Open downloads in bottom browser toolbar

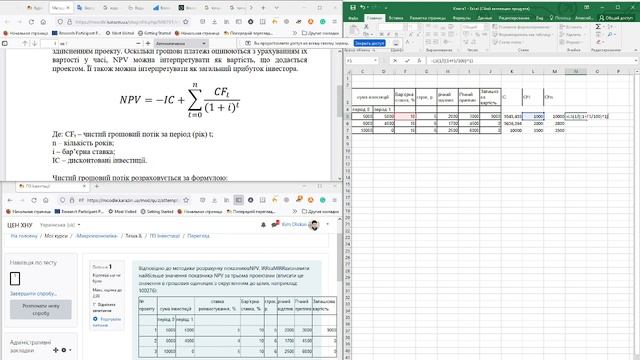[214, 200]
